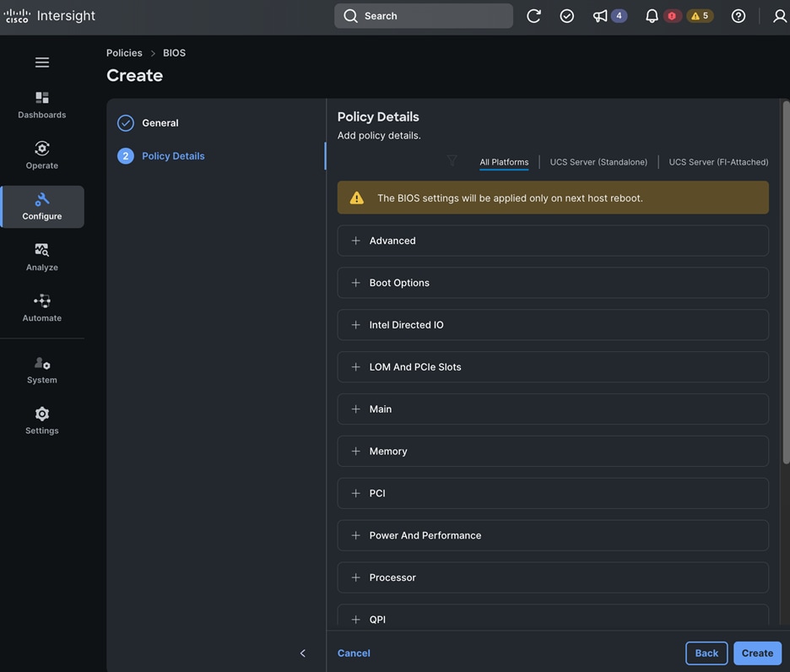Collapse the steps panel with chevron
Viewport: 790px width, 672px height.
tap(302, 653)
